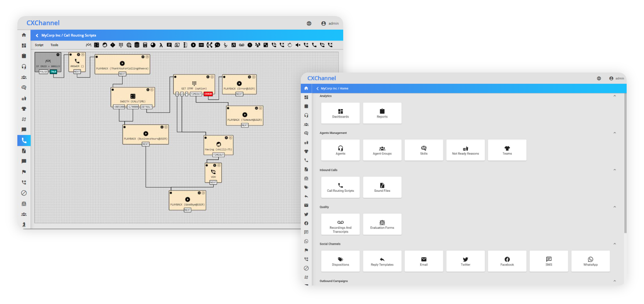Open the Dashboards tile
Viewport: 644px width, 304px height.
[341, 113]
